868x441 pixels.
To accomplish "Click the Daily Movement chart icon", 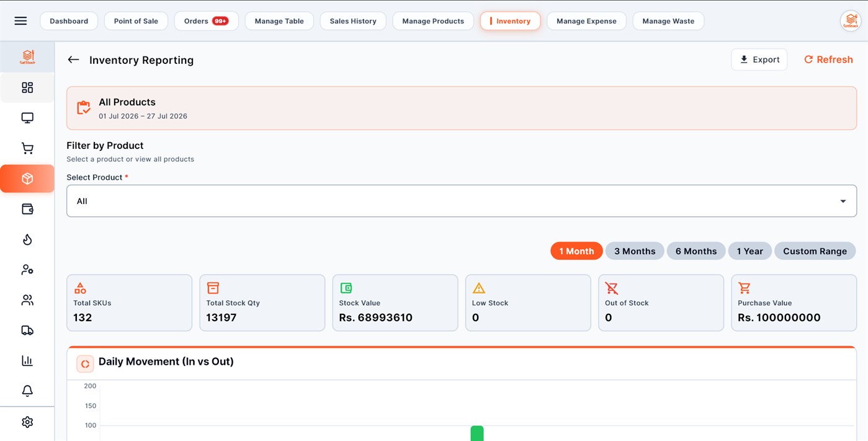I will coord(85,363).
